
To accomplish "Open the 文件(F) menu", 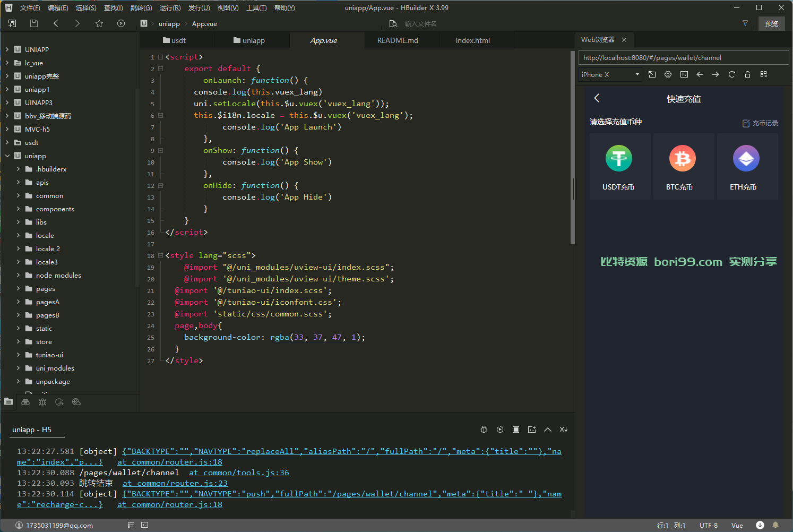I will (x=30, y=8).
